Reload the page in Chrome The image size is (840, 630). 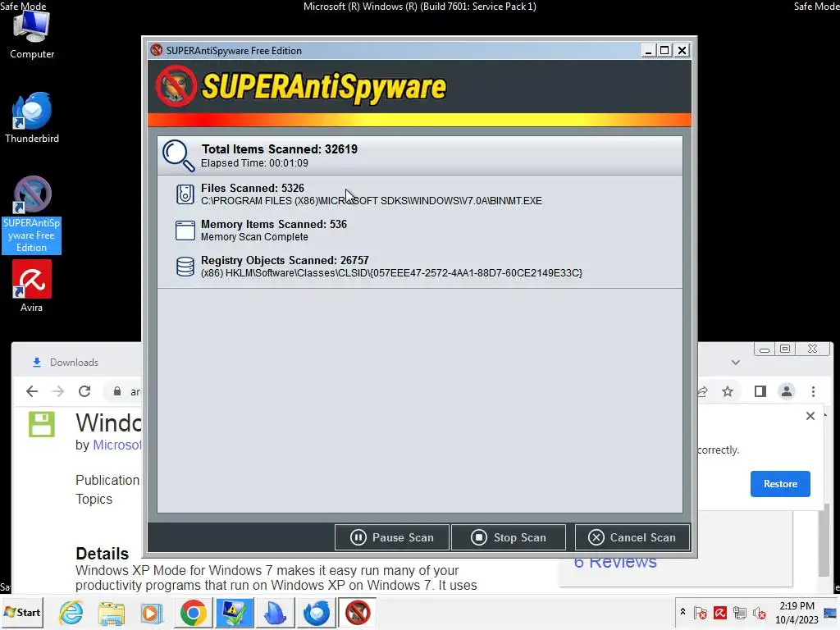pos(84,391)
